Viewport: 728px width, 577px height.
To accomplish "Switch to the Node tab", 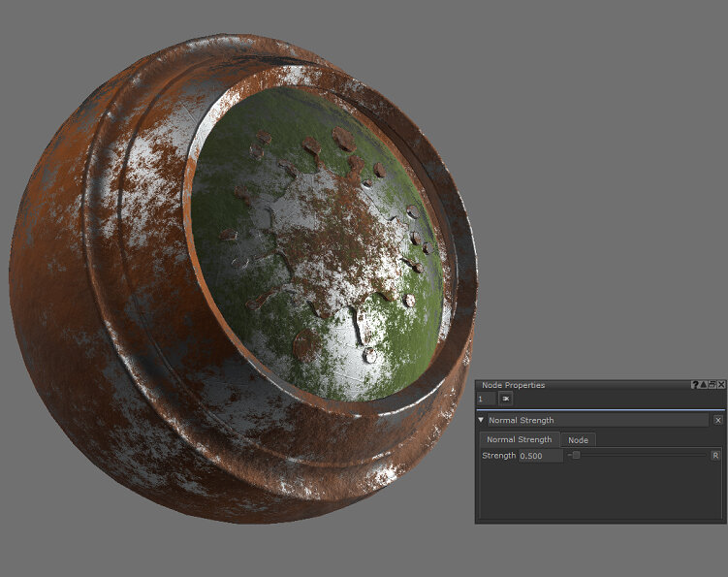I will (578, 440).
